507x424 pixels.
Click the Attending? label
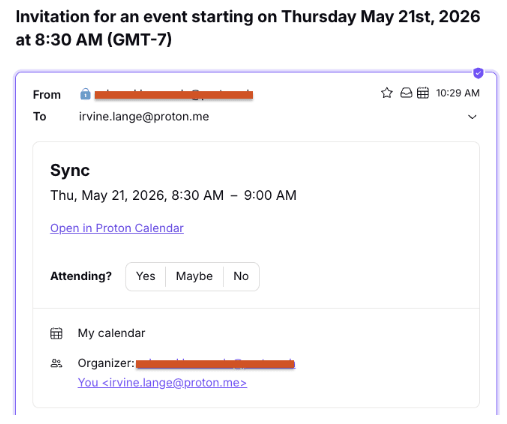tap(81, 276)
